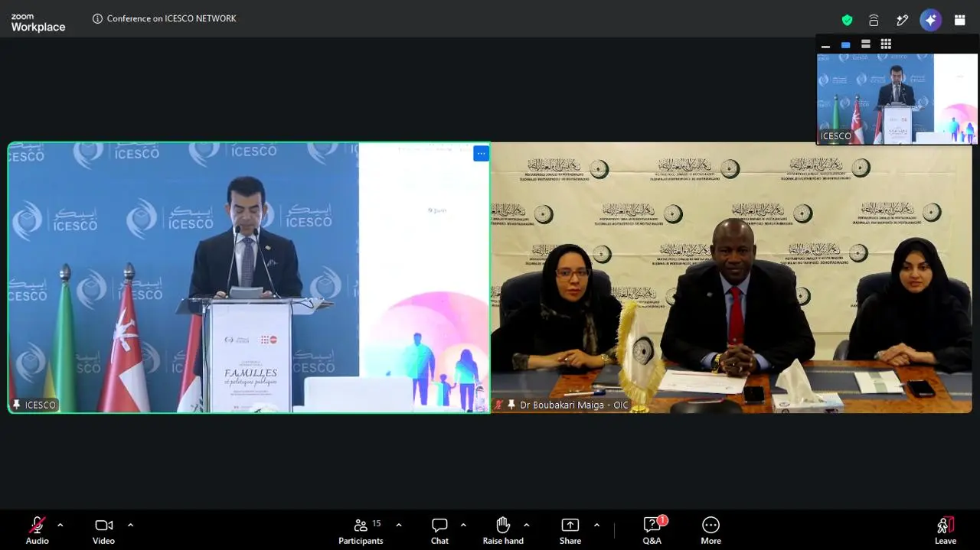Click the 'Conference on ICESCO NETWORK' title
Screen dimensions: 980x550
(x=171, y=18)
